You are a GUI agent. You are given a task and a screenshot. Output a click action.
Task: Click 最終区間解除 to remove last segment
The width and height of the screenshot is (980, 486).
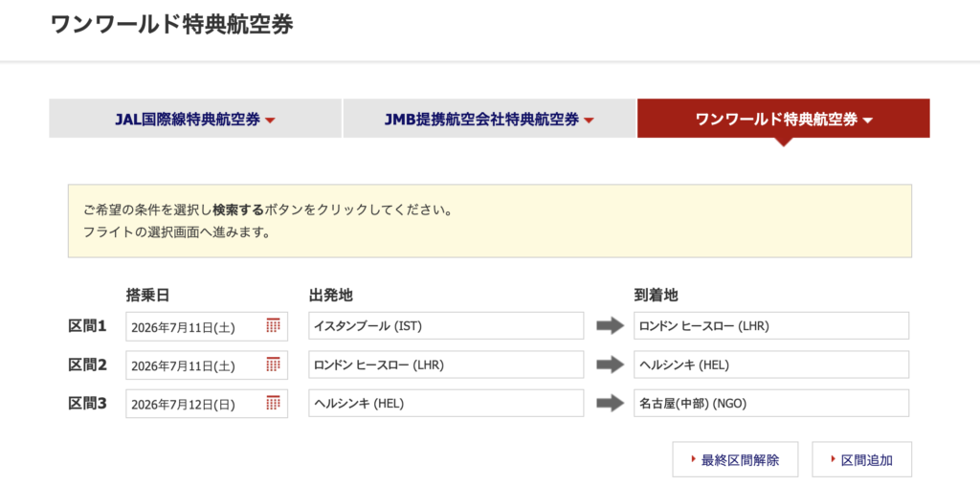click(734, 459)
